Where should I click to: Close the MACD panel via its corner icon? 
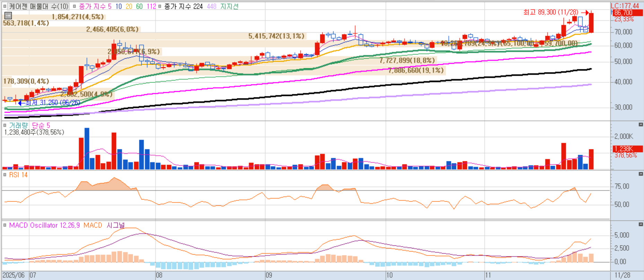(641, 225)
